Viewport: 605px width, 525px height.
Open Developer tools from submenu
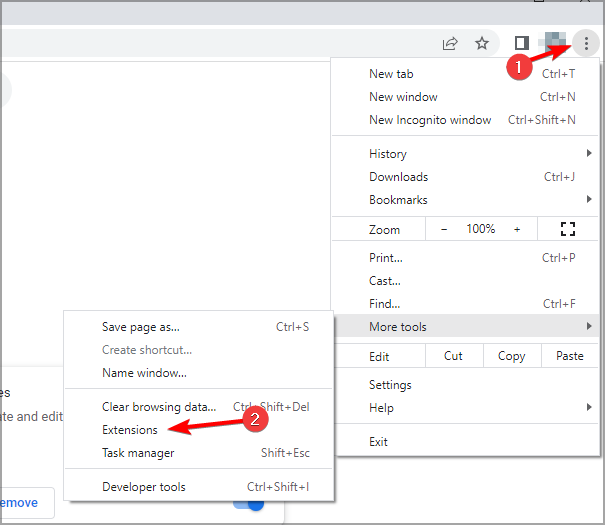coord(143,487)
